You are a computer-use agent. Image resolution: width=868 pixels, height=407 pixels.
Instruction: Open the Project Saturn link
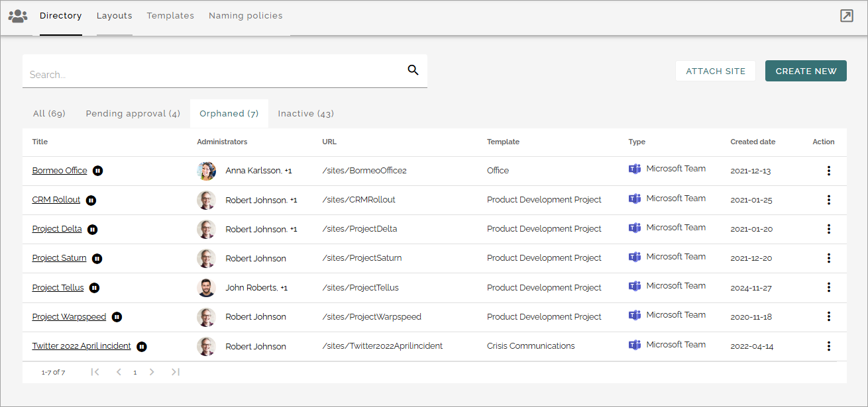pyautogui.click(x=60, y=258)
